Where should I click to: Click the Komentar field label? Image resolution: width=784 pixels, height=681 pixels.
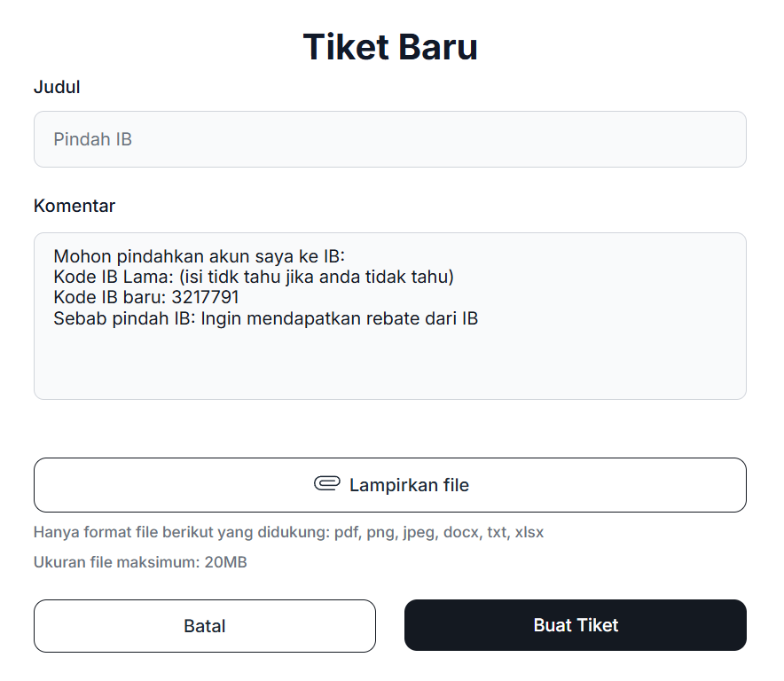(x=74, y=206)
